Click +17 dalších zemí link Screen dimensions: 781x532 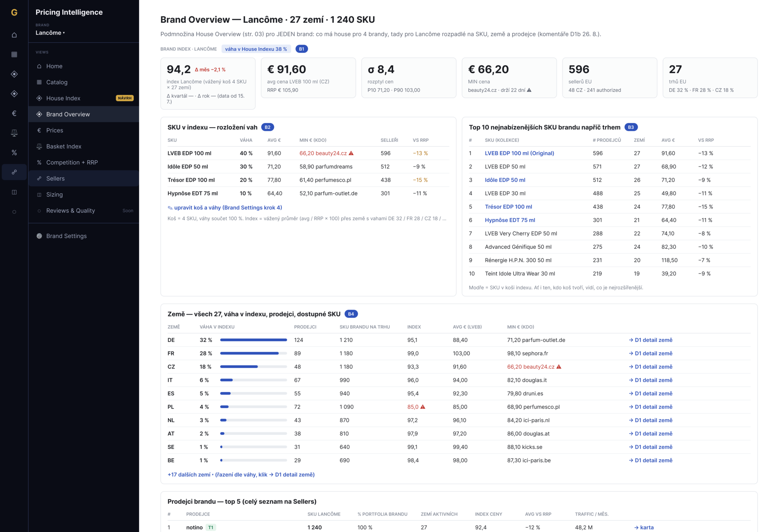pos(241,475)
